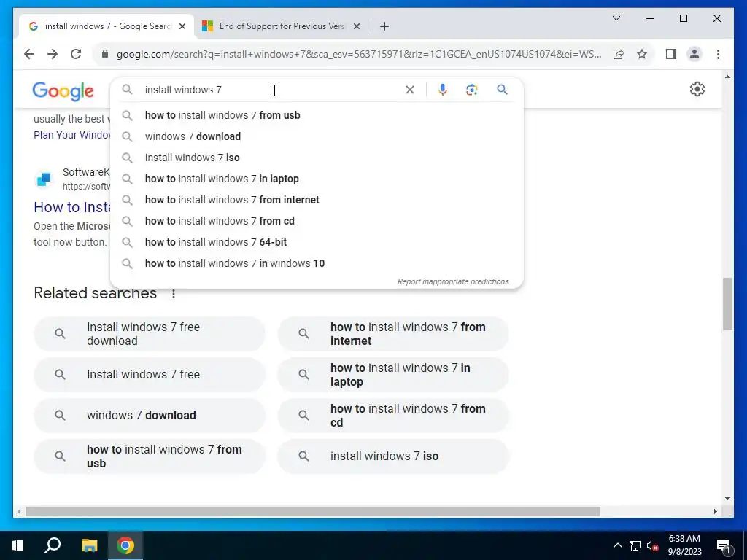Click the horizontal scrollbar right arrow
Screen dimensions: 747x560
pos(716,512)
